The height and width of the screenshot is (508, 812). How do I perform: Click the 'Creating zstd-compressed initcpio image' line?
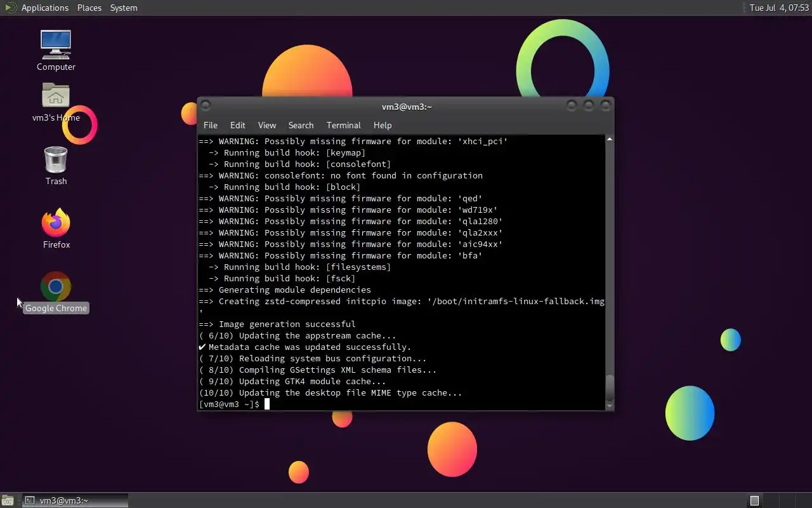coord(402,301)
